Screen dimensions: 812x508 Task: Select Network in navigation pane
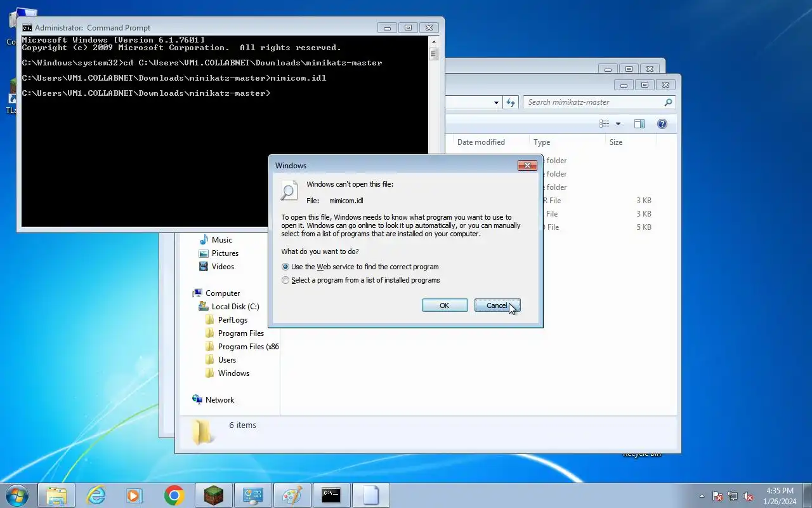click(219, 400)
